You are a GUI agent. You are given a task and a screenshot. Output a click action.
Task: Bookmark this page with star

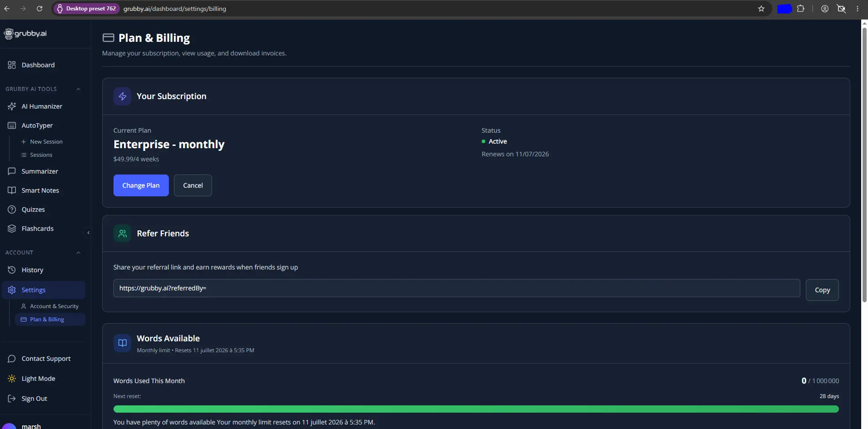click(x=761, y=9)
